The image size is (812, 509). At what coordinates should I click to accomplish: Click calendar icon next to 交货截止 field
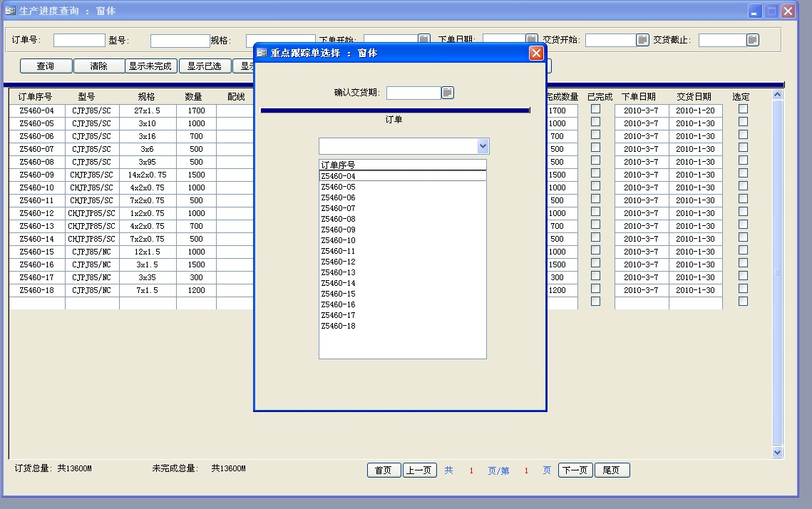pos(753,40)
